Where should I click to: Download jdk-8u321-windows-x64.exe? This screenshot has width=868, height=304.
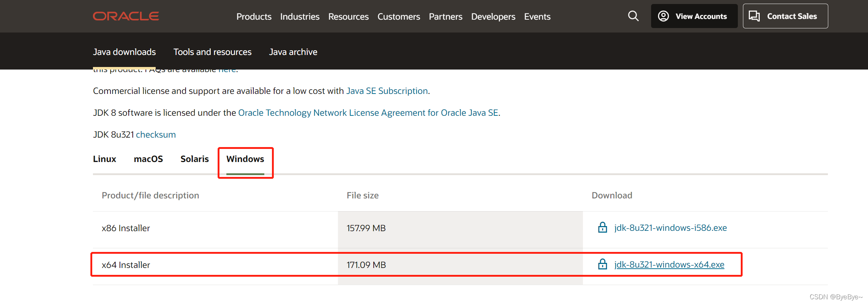669,265
